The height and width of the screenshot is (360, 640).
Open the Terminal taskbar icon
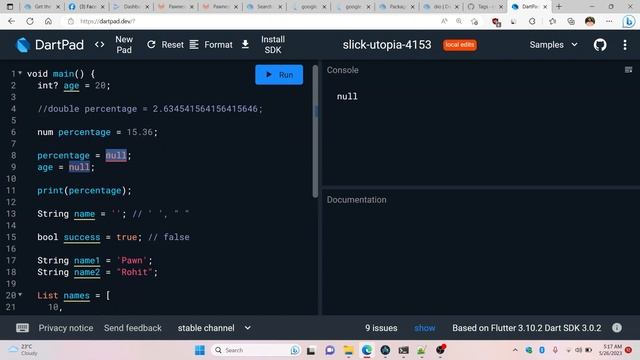point(404,350)
